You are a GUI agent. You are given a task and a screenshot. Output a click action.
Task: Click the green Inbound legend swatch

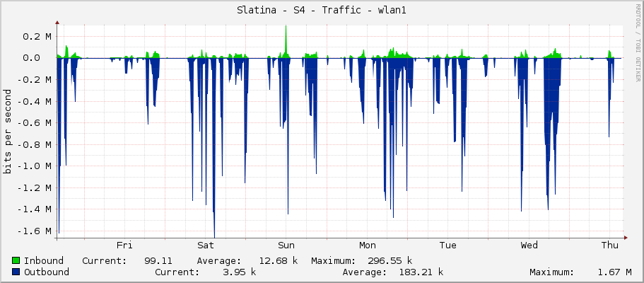16,260
